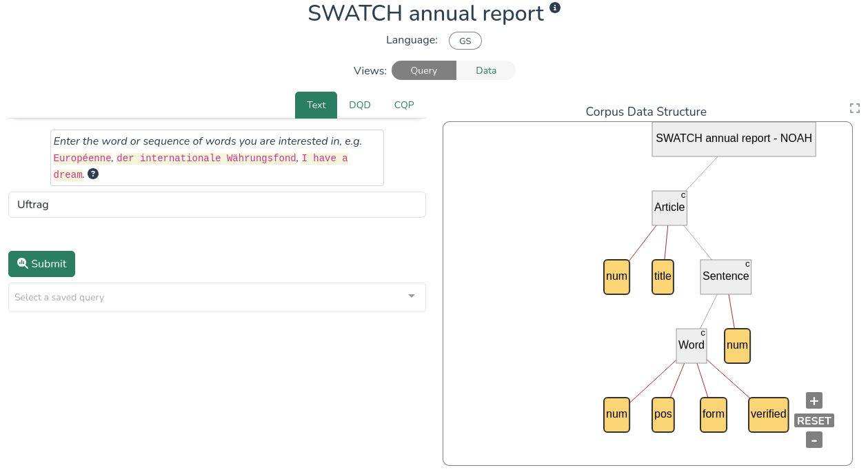Image resolution: width=868 pixels, height=470 pixels.
Task: Open the saved query dropdown
Action: [x=207, y=297]
